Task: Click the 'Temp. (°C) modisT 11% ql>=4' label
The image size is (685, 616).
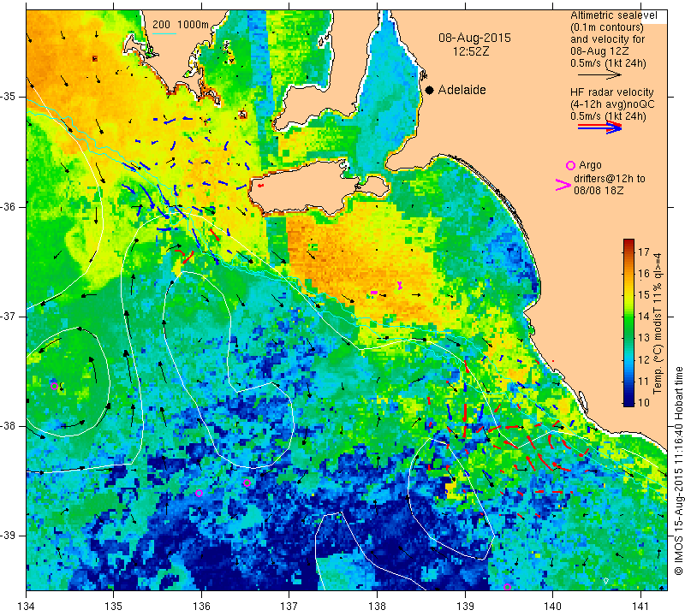Action: [658, 323]
